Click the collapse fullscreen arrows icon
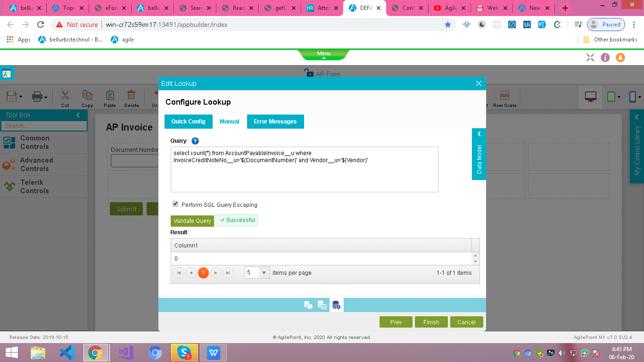 coord(590,58)
